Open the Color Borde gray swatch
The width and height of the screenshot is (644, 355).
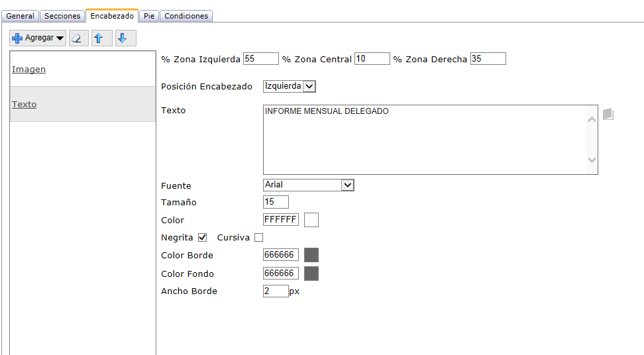pos(311,255)
